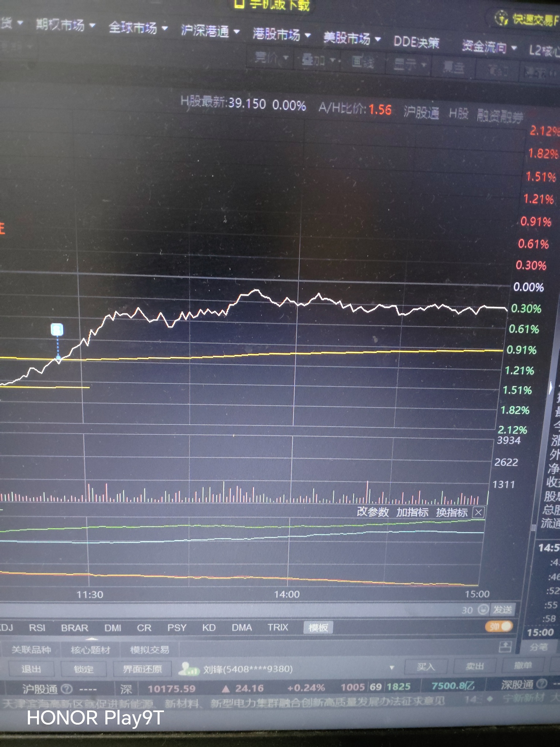Select the 画线 drawing tool
This screenshot has width=560, height=747.
point(363,62)
